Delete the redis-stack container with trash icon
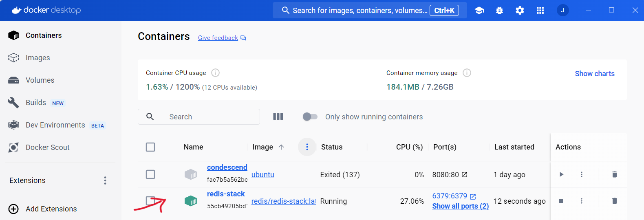The width and height of the screenshot is (644, 220). [614, 201]
